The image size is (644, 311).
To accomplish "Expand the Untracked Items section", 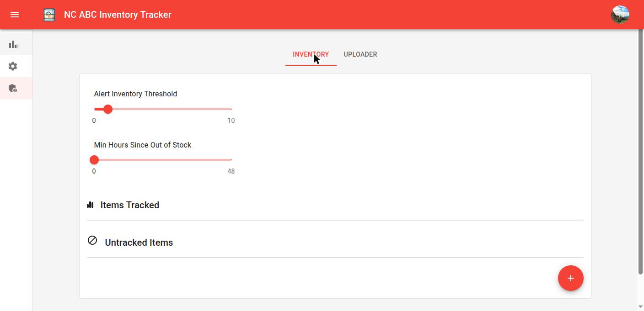I will click(335, 242).
